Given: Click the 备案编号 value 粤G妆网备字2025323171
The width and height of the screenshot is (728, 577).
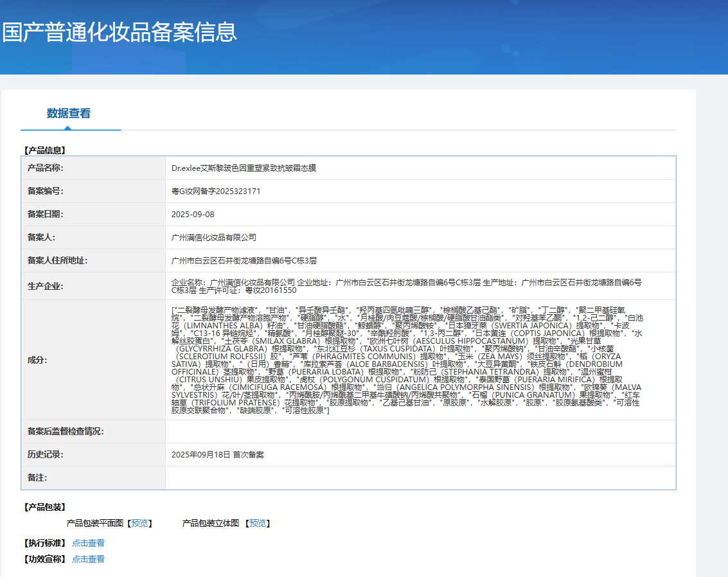Looking at the screenshot, I should pos(216,191).
